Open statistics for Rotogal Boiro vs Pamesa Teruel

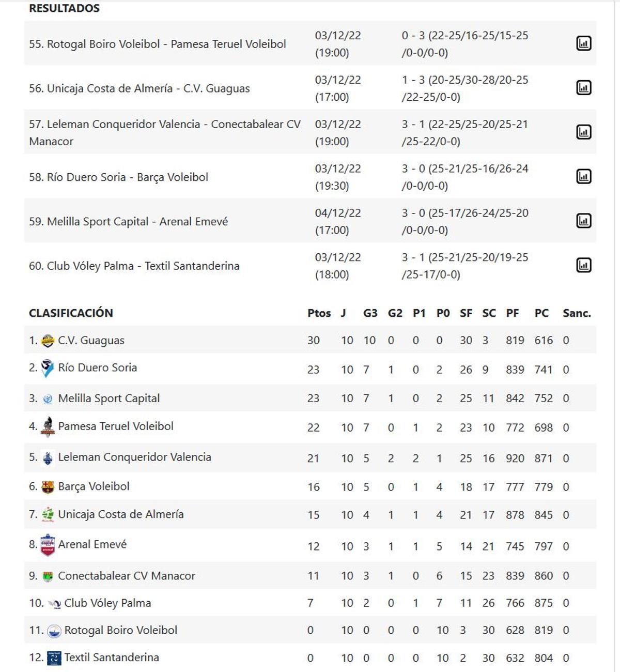(584, 43)
